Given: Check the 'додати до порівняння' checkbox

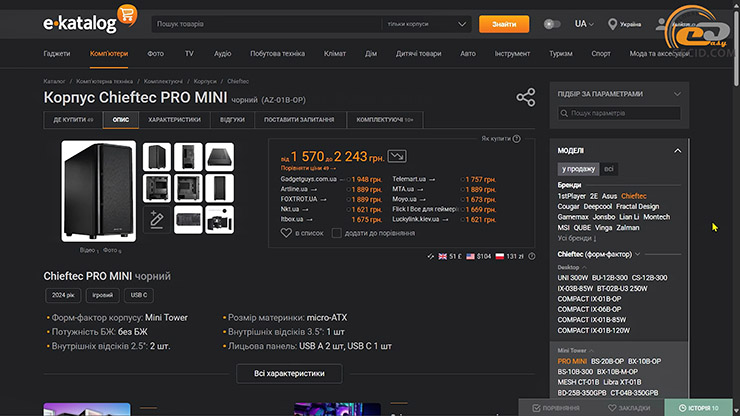Looking at the screenshot, I should tap(336, 232).
